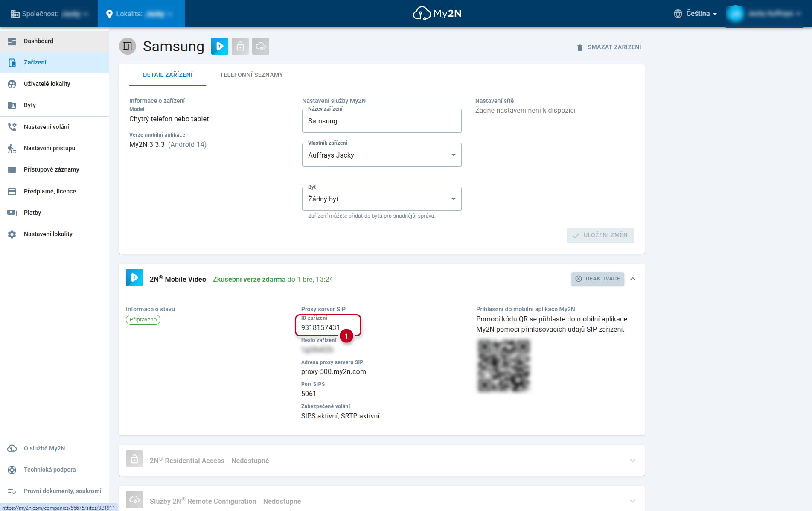Open the Vlastník zařízení dropdown
The width and height of the screenshot is (812, 511).
coord(381,155)
